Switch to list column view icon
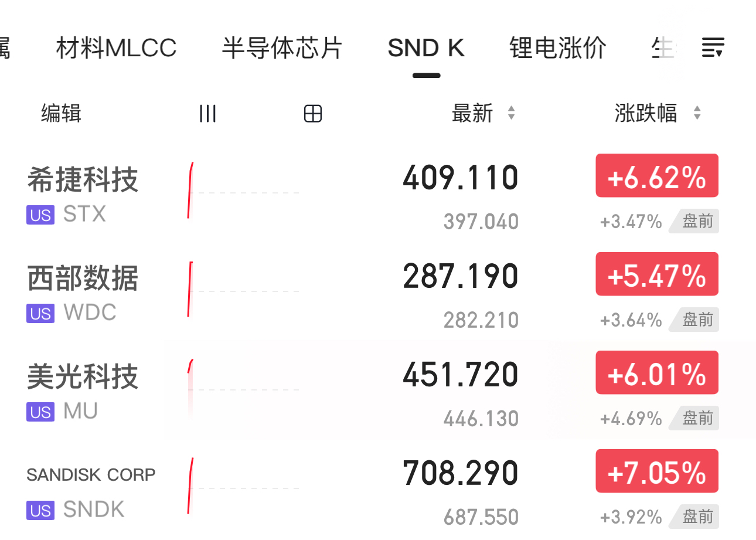 click(207, 113)
